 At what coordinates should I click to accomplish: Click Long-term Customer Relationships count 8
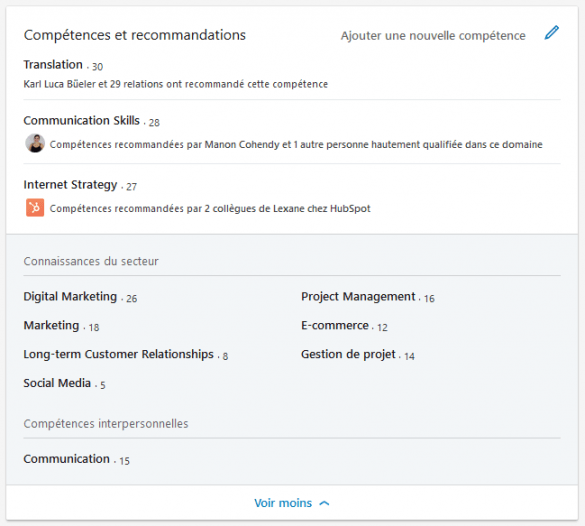pyautogui.click(x=225, y=356)
